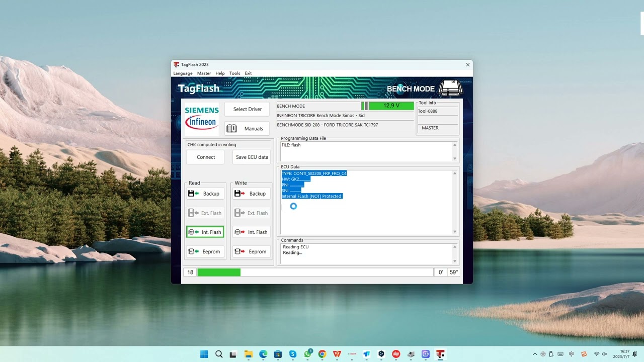Launch Microsoft Edge from taskbar
Image resolution: width=644 pixels, height=362 pixels.
coord(263,354)
